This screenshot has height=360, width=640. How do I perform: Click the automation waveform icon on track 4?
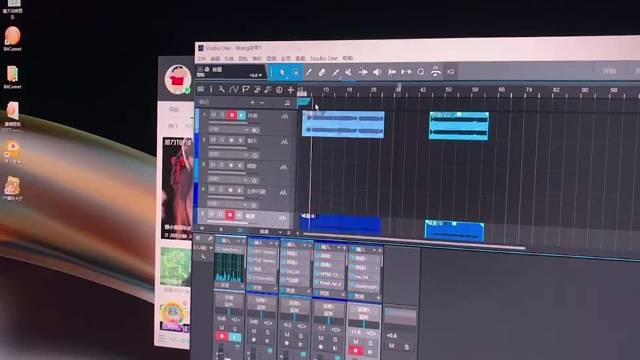tap(283, 192)
